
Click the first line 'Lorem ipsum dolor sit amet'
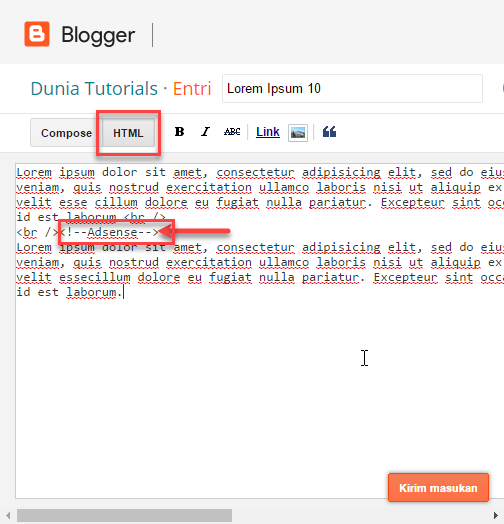(x=112, y=172)
